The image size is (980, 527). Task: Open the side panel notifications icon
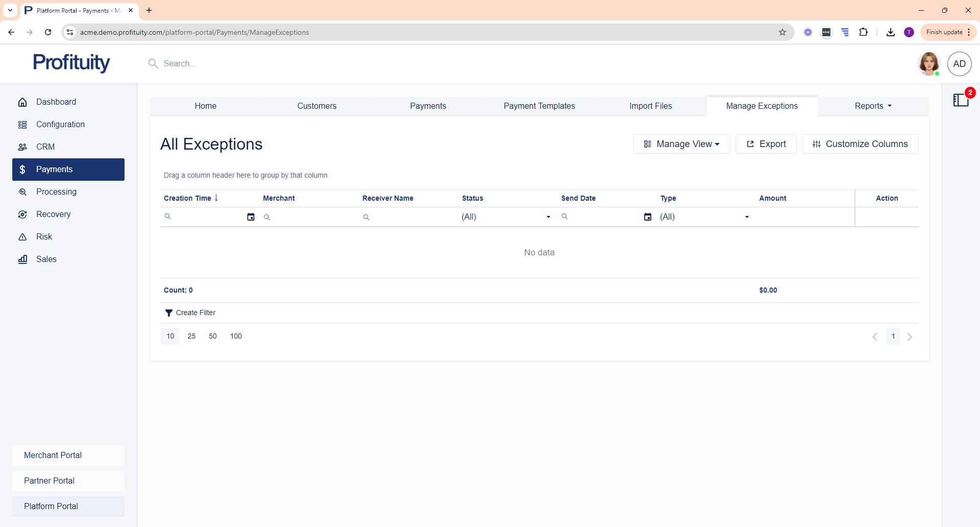[961, 100]
